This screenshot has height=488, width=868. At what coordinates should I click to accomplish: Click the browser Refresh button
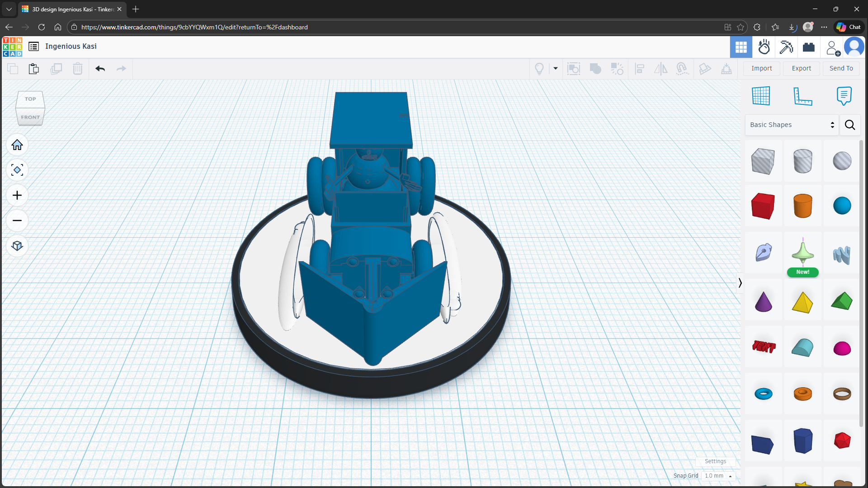tap(42, 27)
